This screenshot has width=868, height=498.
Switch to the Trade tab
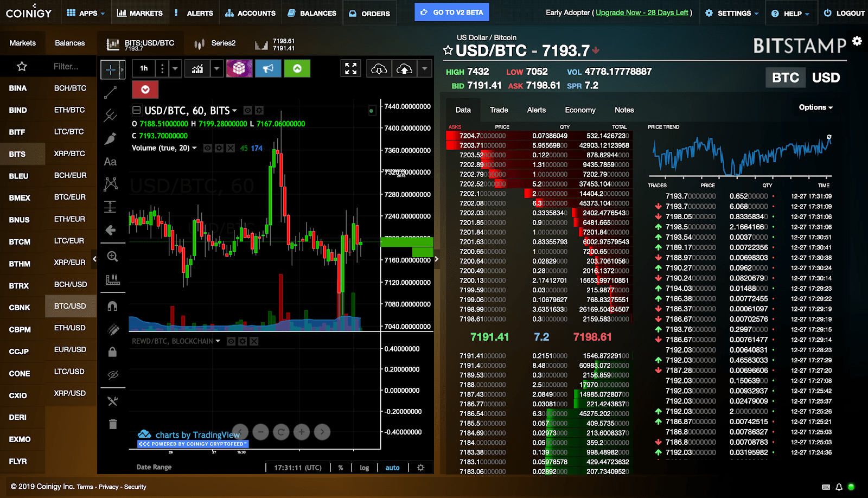499,110
